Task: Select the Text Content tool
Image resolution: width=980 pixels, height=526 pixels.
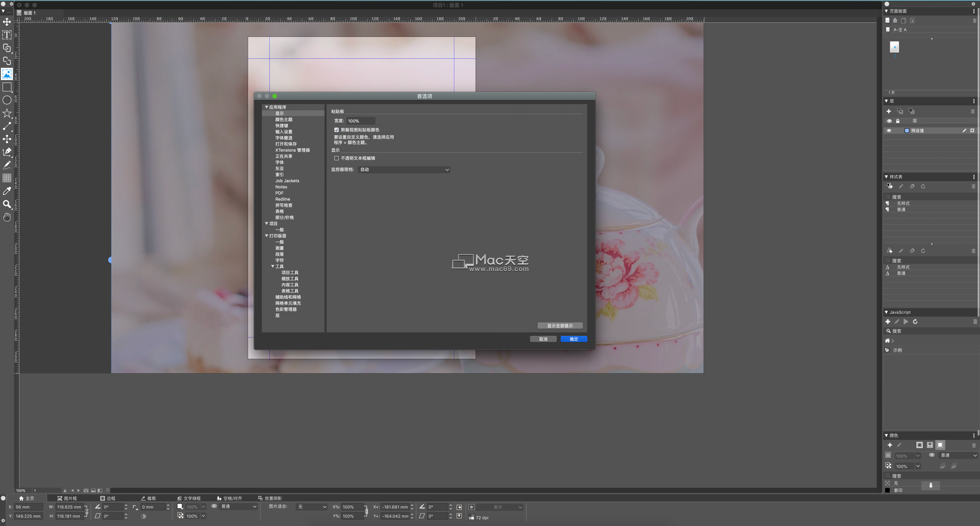Action: coord(7,35)
